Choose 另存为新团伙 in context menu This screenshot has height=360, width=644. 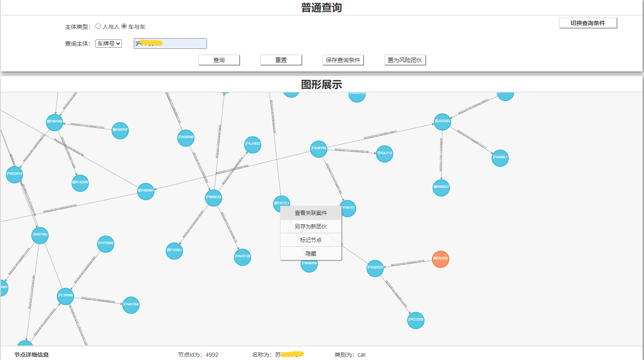click(311, 226)
